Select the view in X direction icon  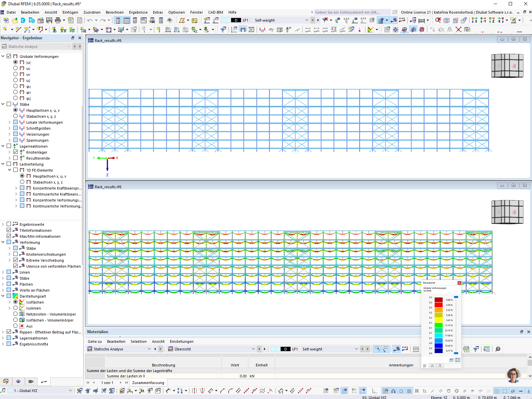474,20
